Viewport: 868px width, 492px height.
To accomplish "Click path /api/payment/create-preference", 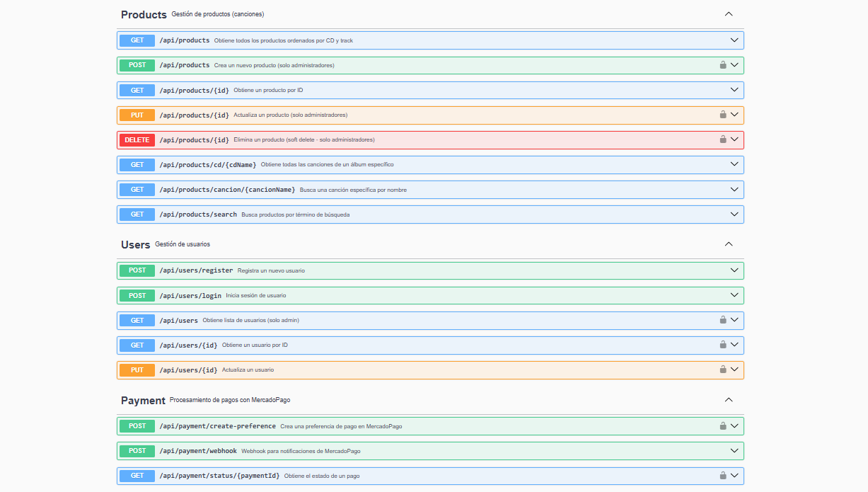I will point(218,426).
